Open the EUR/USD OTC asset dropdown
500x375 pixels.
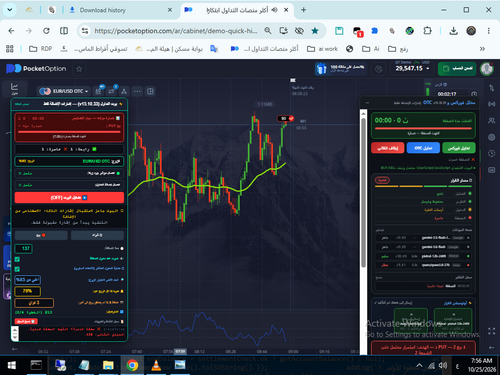64,91
